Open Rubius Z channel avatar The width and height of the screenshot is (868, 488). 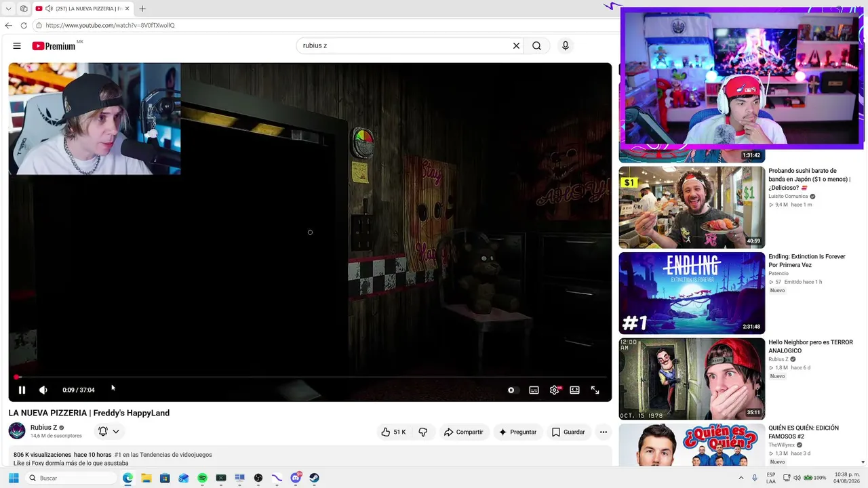17,431
